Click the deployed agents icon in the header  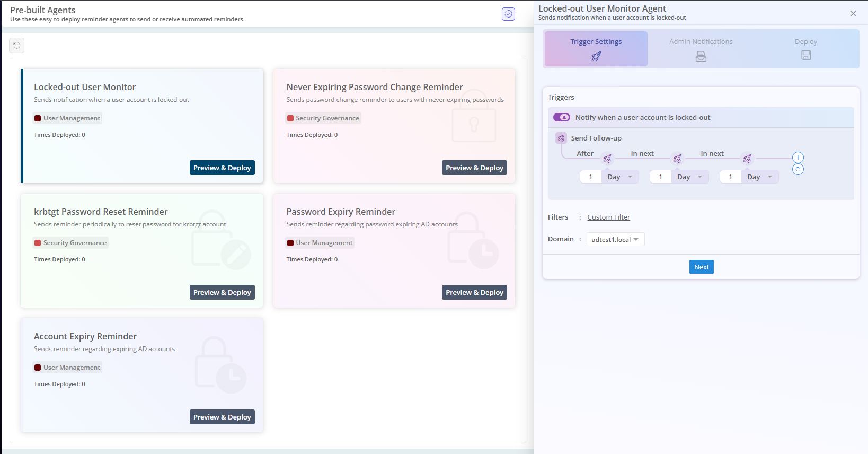[508, 14]
